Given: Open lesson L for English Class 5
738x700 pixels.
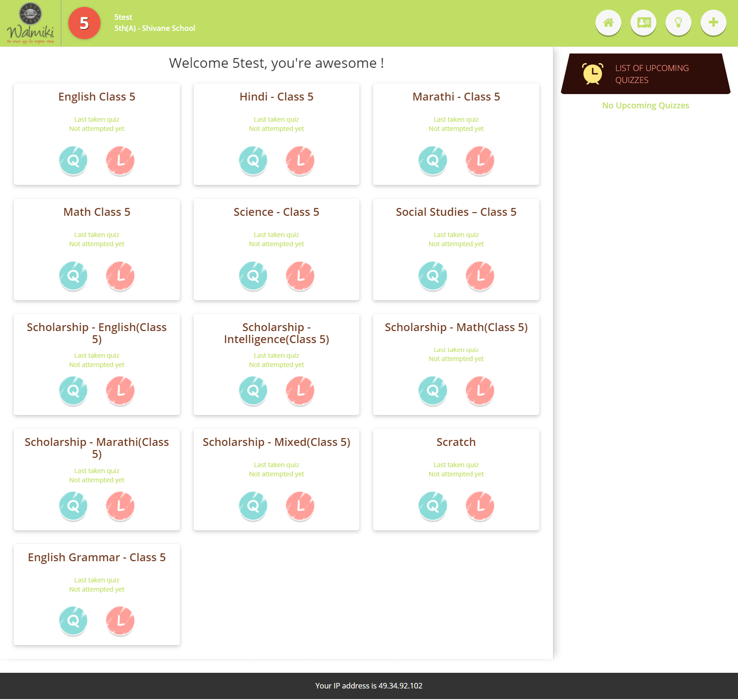Looking at the screenshot, I should 120,160.
